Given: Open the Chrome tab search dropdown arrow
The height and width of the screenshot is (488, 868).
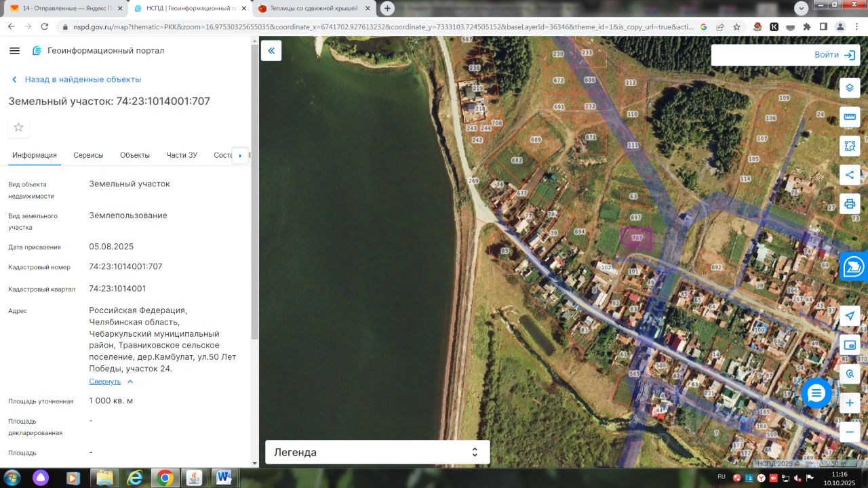Looking at the screenshot, I should point(801,8).
